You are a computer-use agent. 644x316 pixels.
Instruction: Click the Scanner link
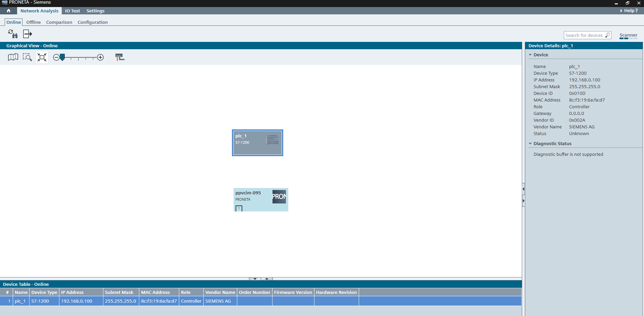coord(628,35)
